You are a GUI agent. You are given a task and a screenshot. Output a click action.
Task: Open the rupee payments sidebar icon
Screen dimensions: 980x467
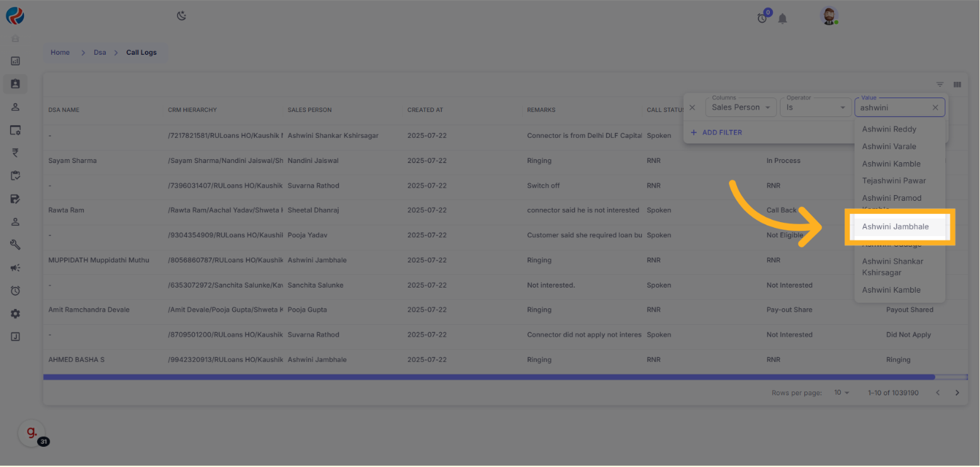[16, 152]
